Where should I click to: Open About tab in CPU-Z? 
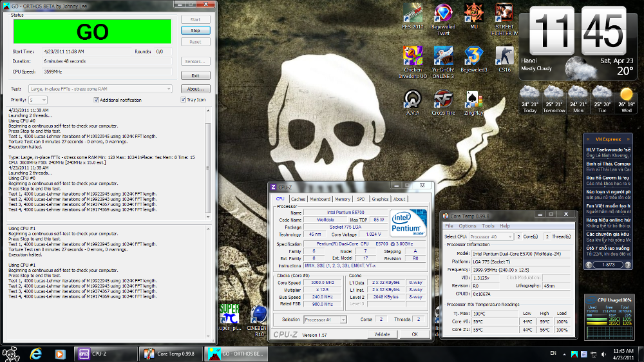point(399,199)
